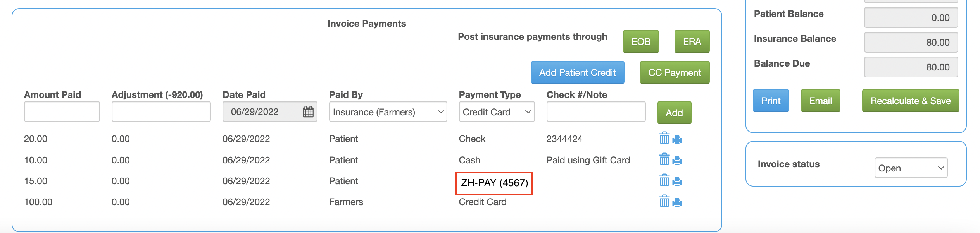
Task: Open the Date Paid calendar picker
Action: pyautogui.click(x=308, y=112)
